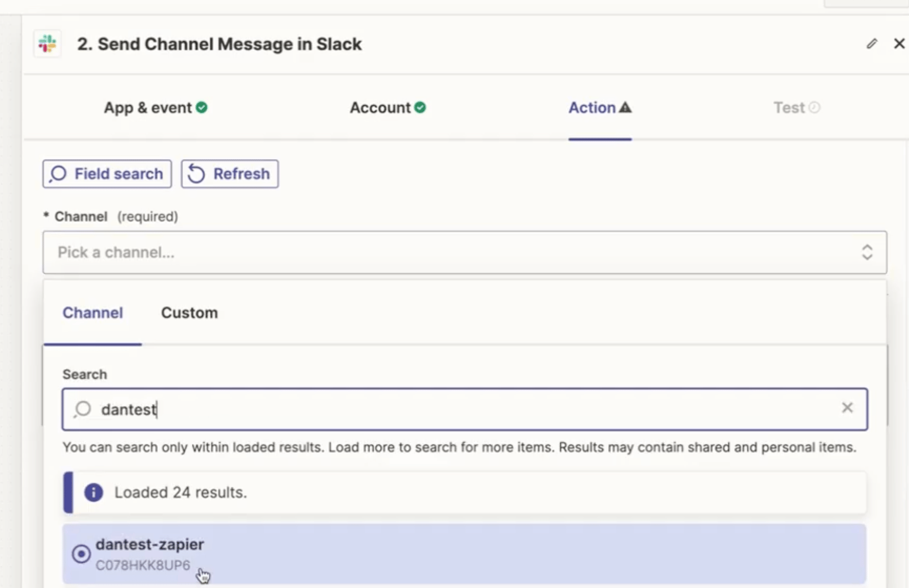Click the App & event green checkmark
Image resolution: width=909 pixels, height=588 pixels.
(201, 108)
